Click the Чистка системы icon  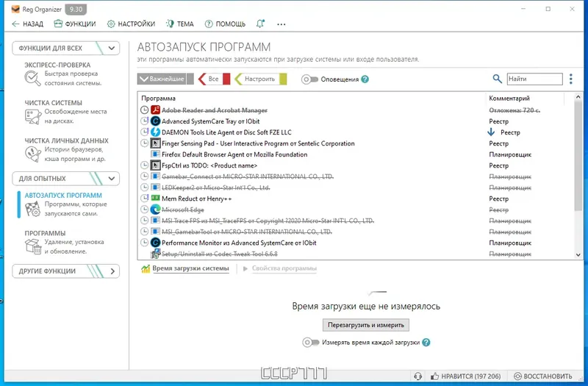[33, 116]
